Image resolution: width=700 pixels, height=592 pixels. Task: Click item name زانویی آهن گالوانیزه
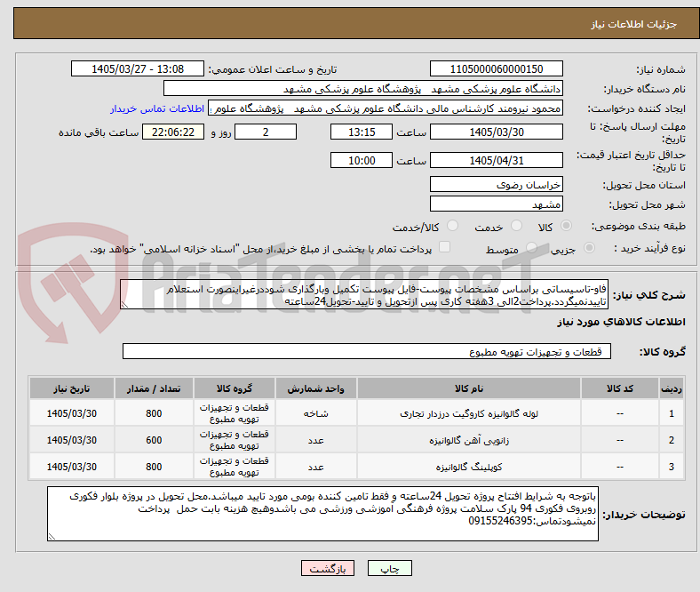click(469, 441)
